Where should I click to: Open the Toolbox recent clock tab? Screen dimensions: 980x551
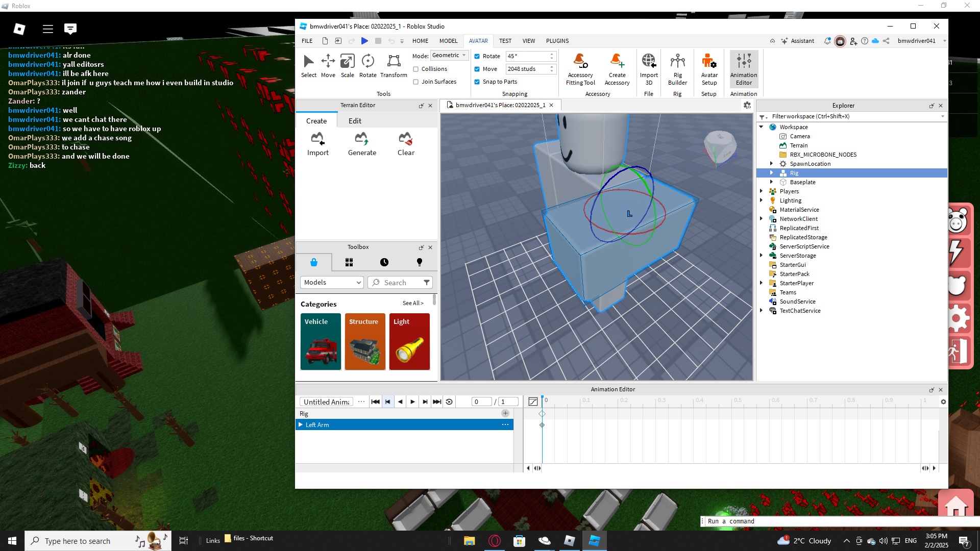(x=384, y=262)
